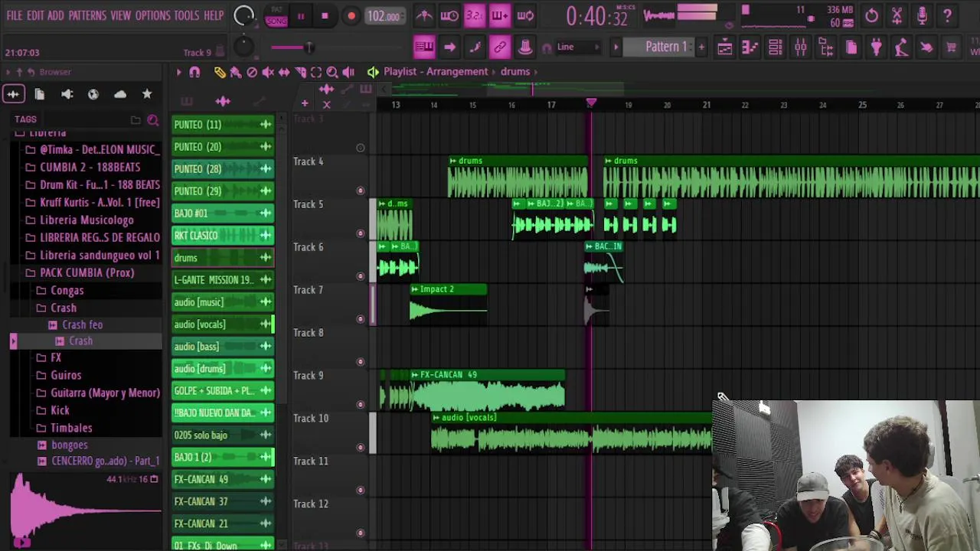Select the mute tool in Playlist toolbar
Viewport: 980px width, 551px height.
(x=268, y=72)
